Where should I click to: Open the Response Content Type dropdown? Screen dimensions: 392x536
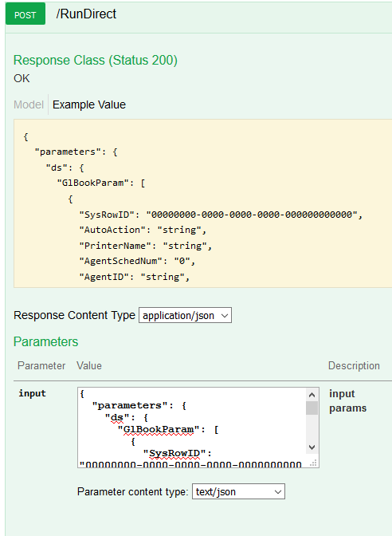[185, 315]
